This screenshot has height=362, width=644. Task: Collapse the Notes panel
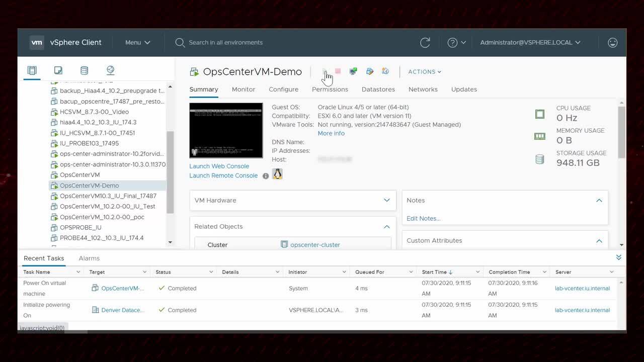[599, 200]
